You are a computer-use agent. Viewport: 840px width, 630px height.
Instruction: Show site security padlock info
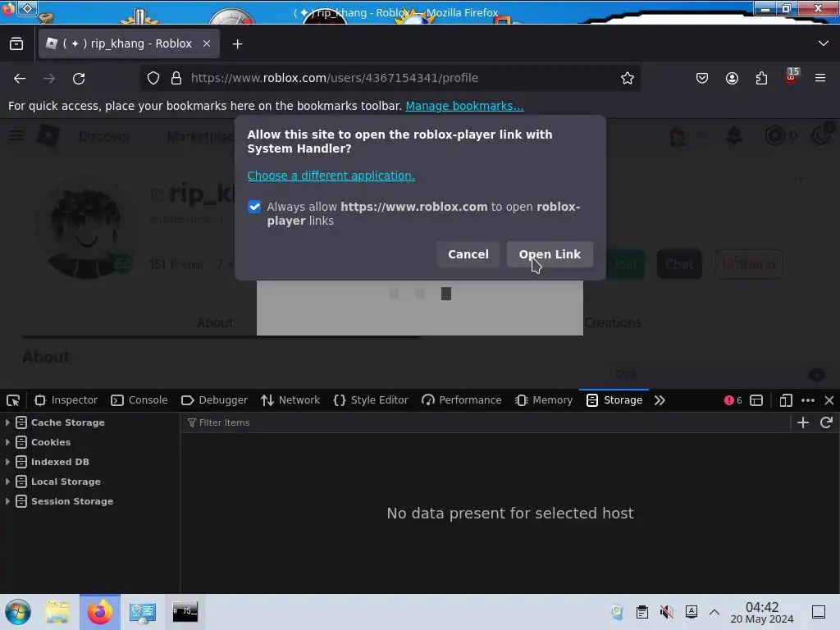(176, 78)
